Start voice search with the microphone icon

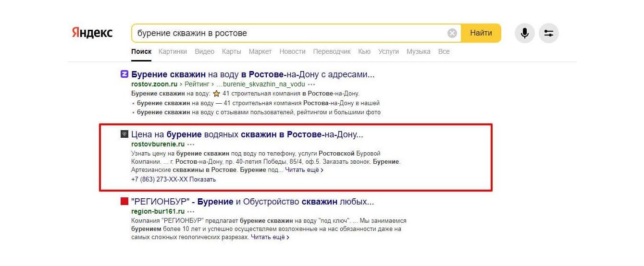pos(525,33)
